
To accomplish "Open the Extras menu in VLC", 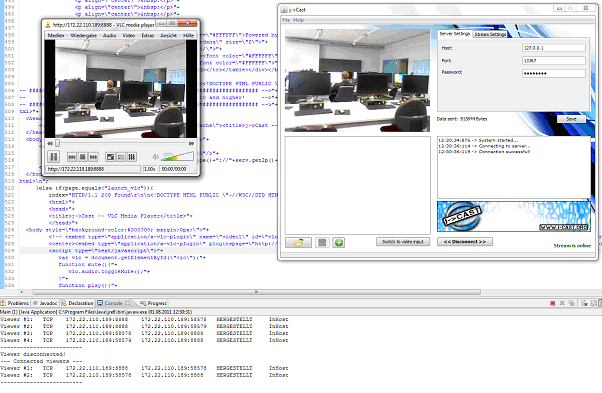I will pyautogui.click(x=148, y=35).
